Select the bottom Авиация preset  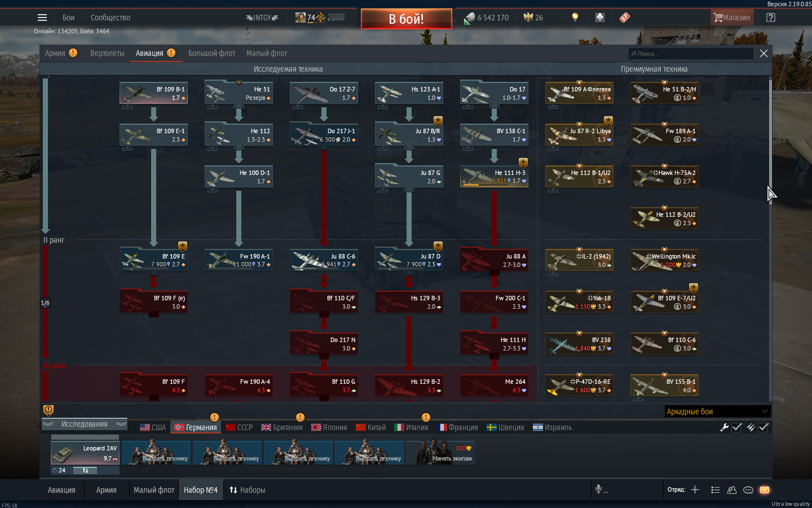61,490
